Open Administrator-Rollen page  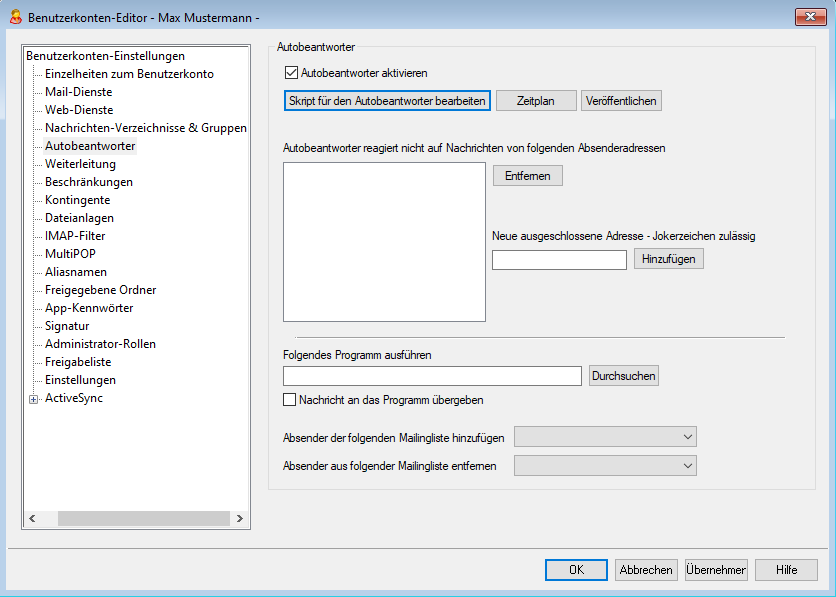point(100,344)
